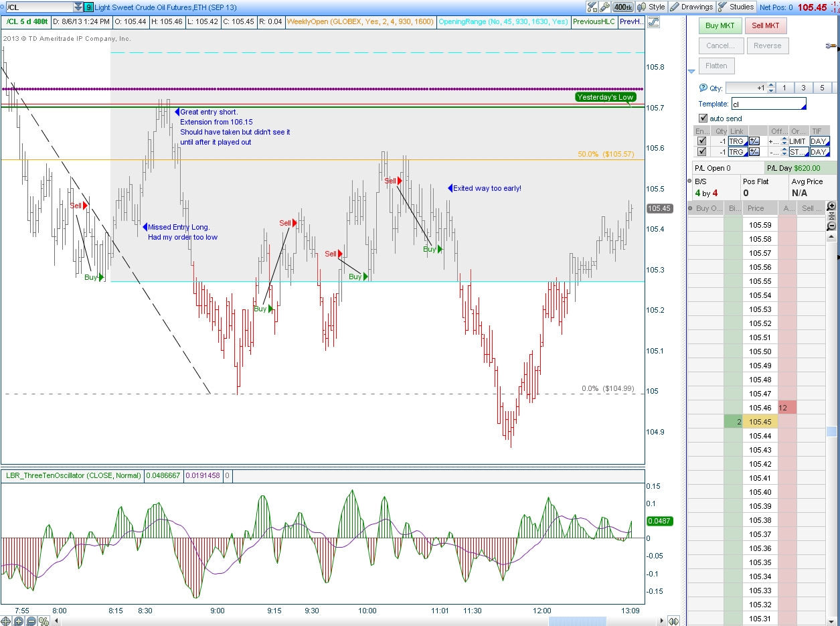Click the ladder center price icon

pyautogui.click(x=832, y=216)
